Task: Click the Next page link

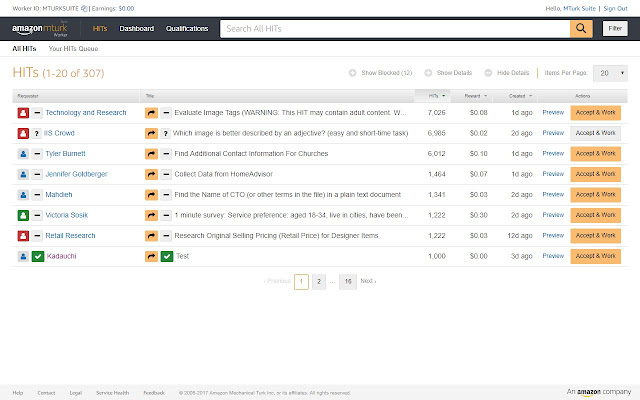Action: pyautogui.click(x=368, y=281)
